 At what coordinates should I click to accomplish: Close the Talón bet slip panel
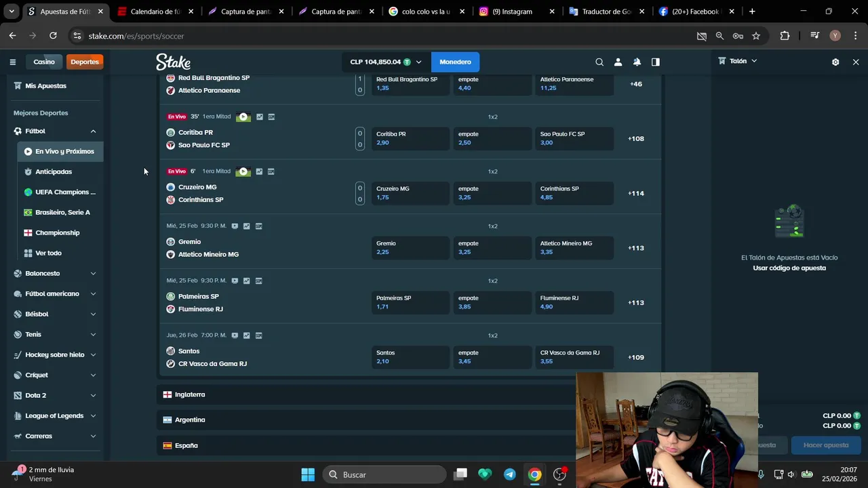click(856, 62)
